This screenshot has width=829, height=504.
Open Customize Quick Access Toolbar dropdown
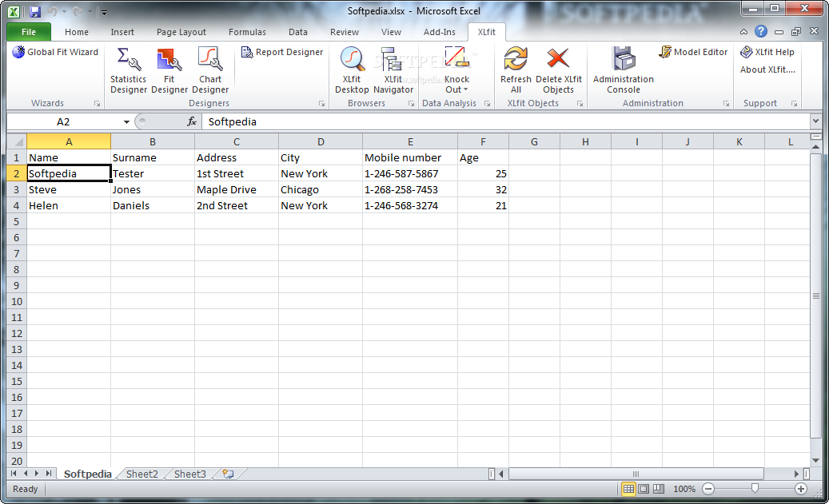104,12
